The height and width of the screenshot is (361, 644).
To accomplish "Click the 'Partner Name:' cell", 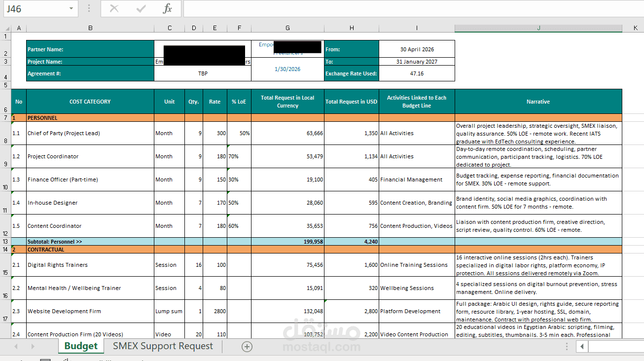I will tap(90, 49).
